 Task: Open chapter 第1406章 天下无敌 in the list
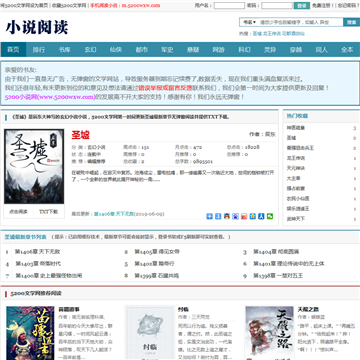38,251
